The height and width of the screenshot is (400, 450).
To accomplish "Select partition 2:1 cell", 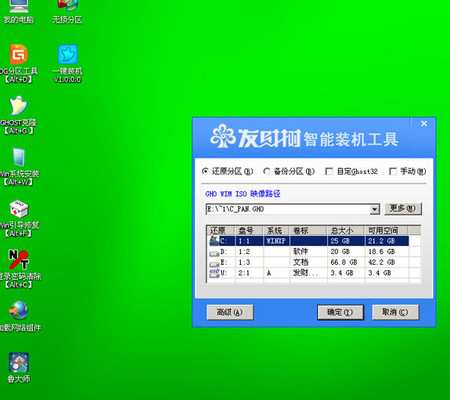I will [x=244, y=273].
